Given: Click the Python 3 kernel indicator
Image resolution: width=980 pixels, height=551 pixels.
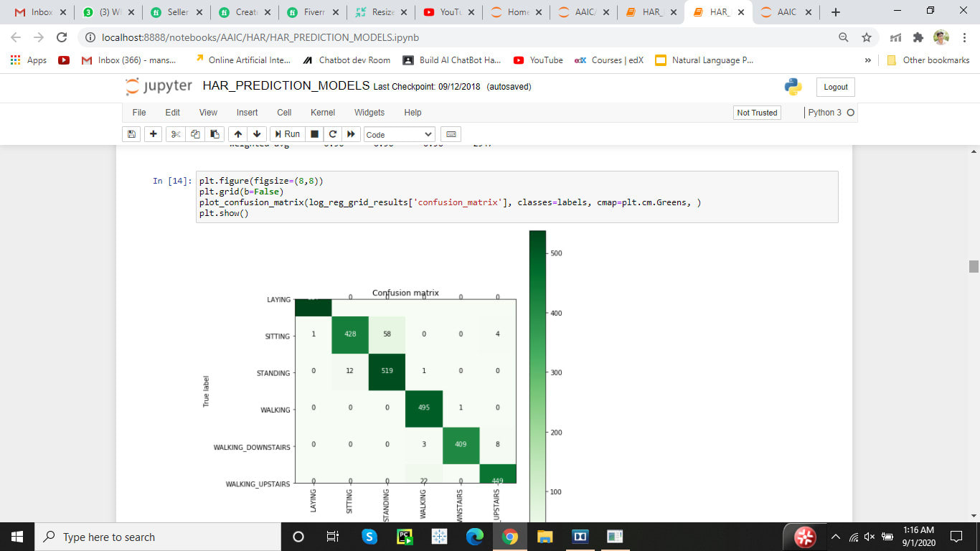Looking at the screenshot, I should coord(826,113).
